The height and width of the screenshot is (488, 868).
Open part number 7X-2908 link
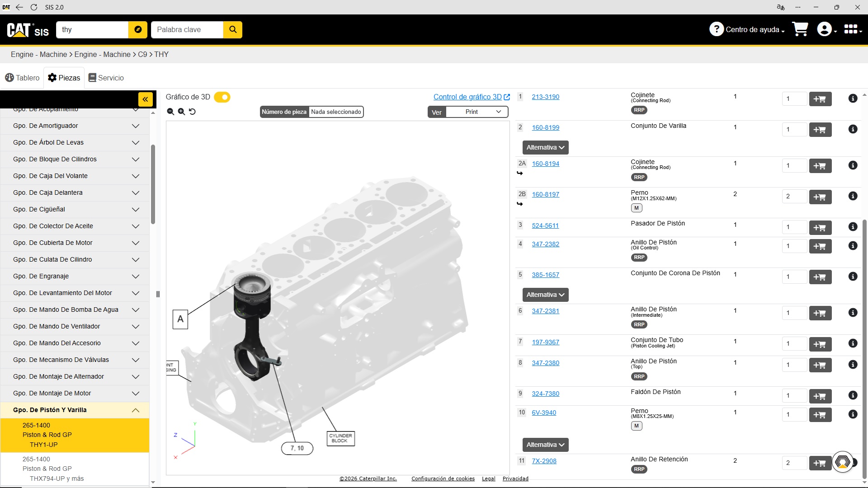tap(544, 461)
